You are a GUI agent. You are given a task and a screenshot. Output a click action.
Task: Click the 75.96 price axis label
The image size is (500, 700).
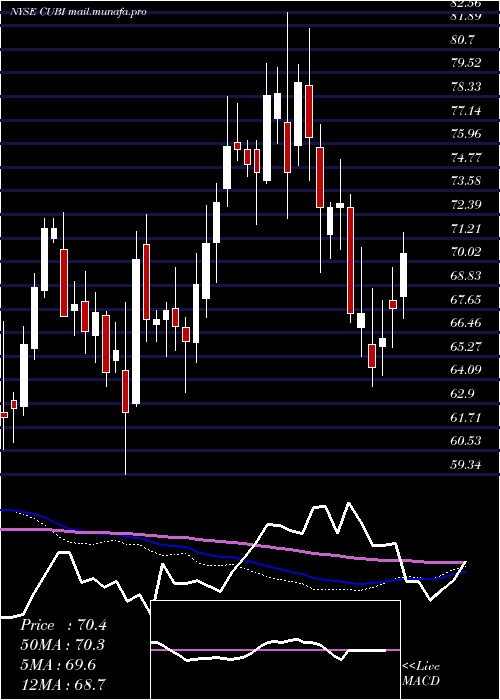pos(466,134)
